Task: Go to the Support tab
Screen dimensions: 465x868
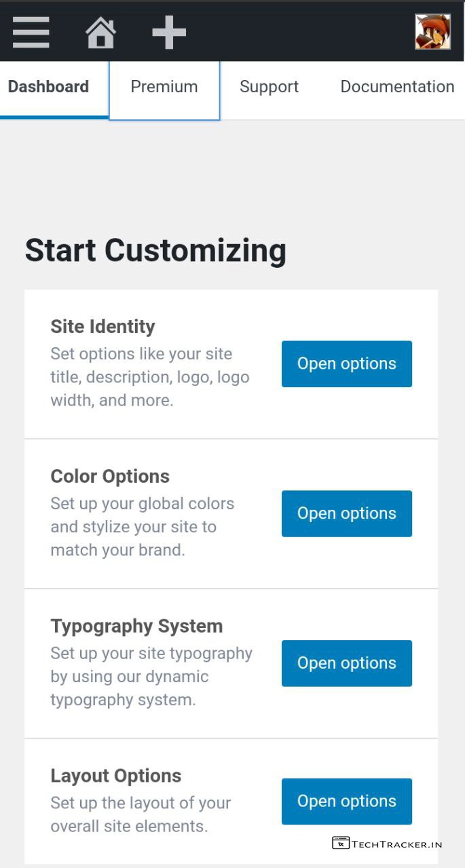Action: tap(269, 87)
